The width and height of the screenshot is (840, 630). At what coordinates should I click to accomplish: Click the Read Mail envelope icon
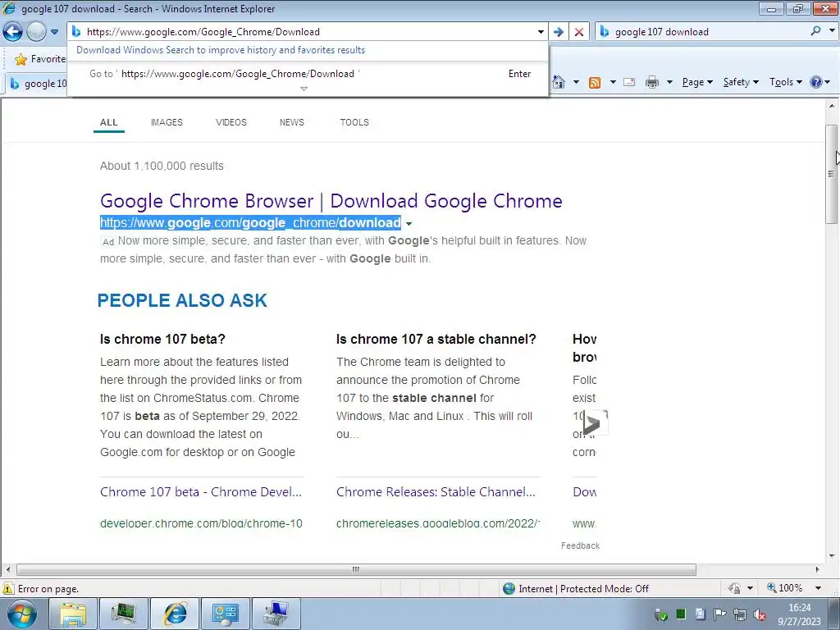point(629,82)
